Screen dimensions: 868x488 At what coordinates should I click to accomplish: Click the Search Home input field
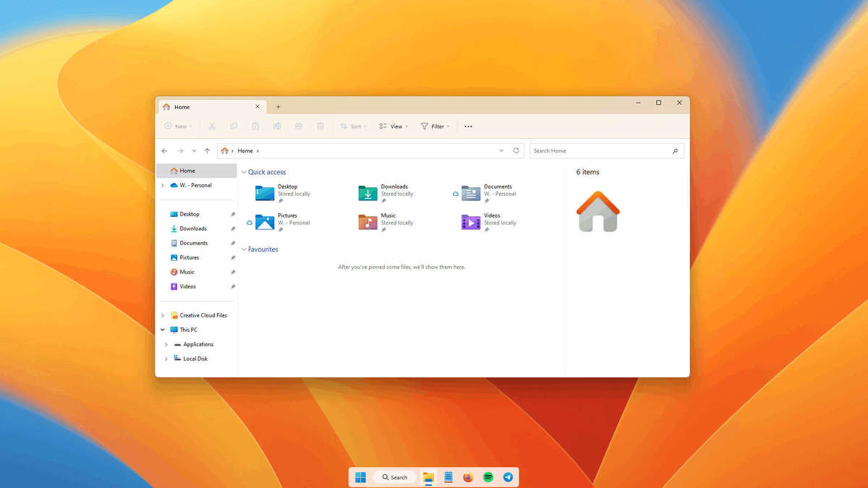[597, 151]
